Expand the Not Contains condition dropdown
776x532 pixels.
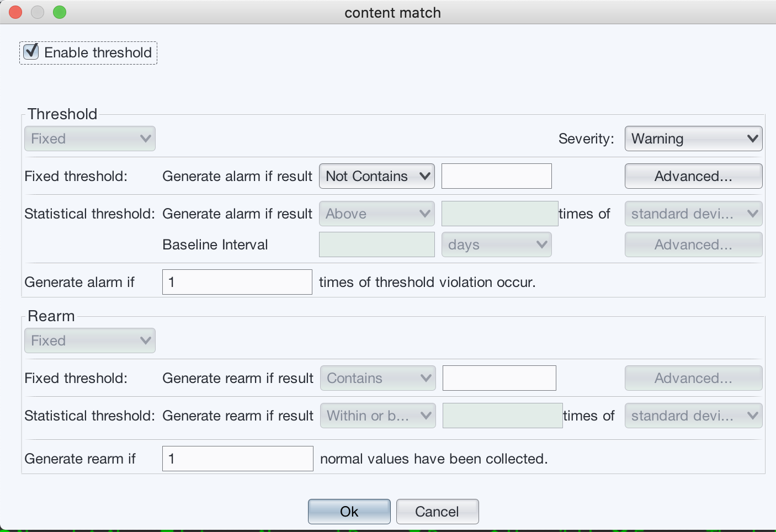[x=376, y=176]
